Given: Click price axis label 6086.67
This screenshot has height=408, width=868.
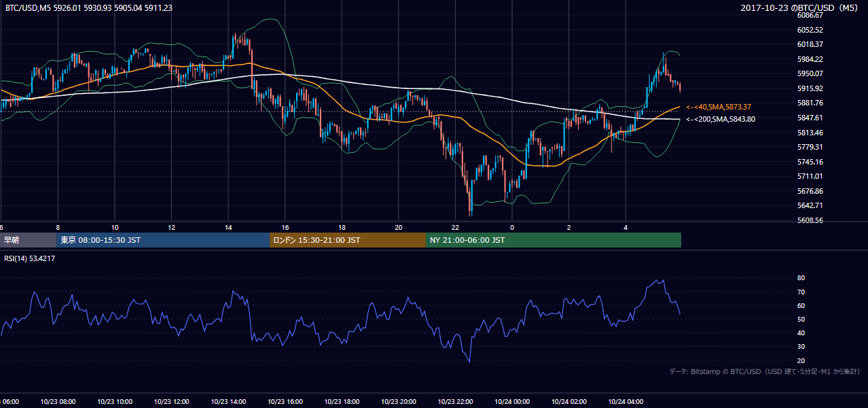Looking at the screenshot, I should [x=810, y=15].
